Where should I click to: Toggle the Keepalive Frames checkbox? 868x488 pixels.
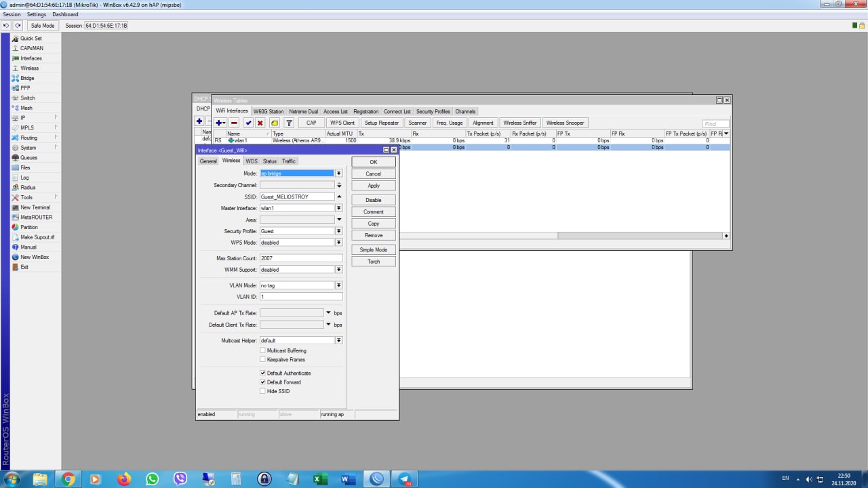(x=263, y=359)
